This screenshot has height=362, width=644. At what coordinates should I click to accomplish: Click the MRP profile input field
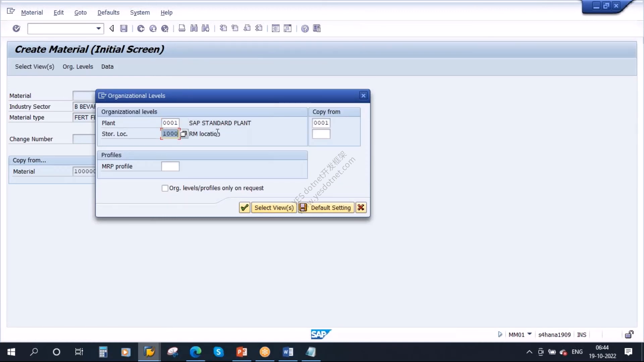coord(170,166)
